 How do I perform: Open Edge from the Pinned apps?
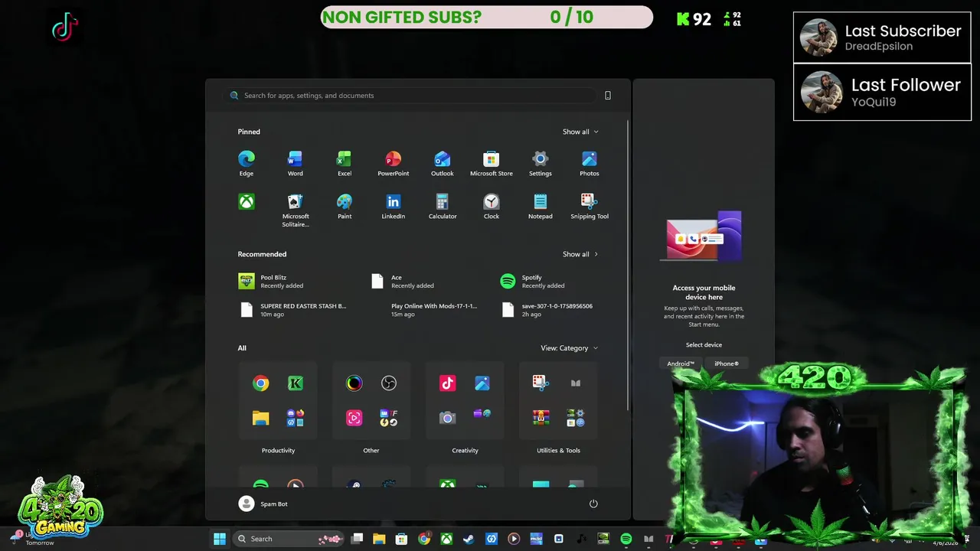(246, 163)
